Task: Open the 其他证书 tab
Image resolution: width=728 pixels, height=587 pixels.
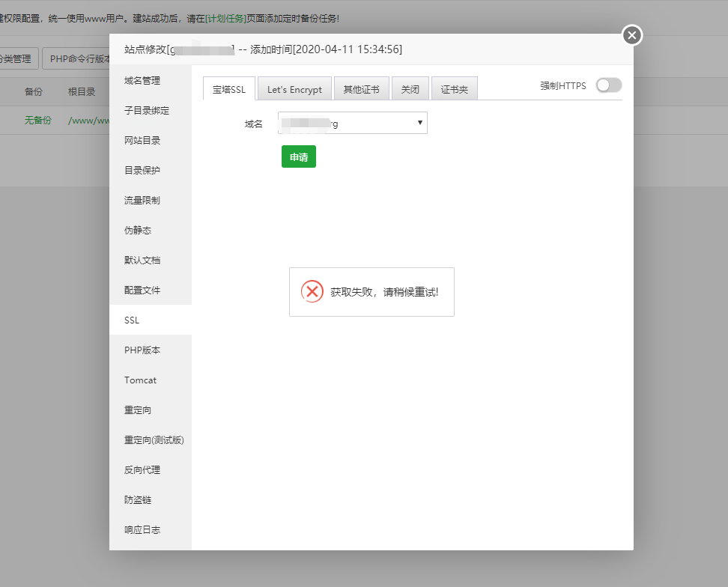Action: [x=361, y=89]
